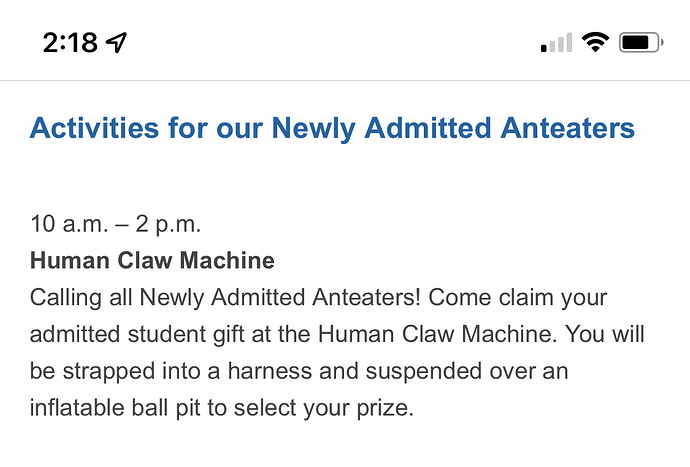690x467 pixels.
Task: Click the 'admitted student gift' phrase
Action: click(x=137, y=334)
